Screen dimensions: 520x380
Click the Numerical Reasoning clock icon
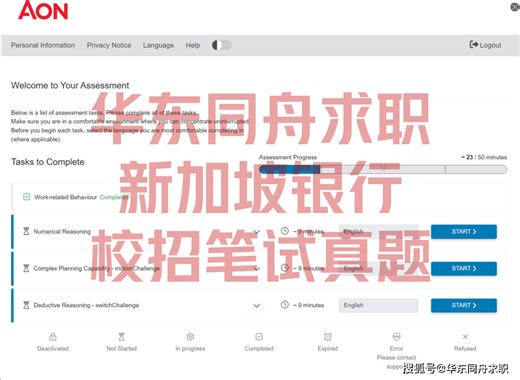coord(285,231)
